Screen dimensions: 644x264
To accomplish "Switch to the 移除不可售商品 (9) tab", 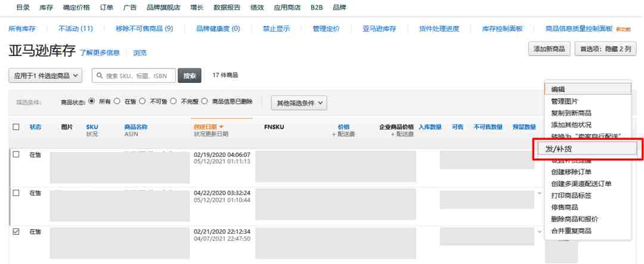I will [144, 29].
